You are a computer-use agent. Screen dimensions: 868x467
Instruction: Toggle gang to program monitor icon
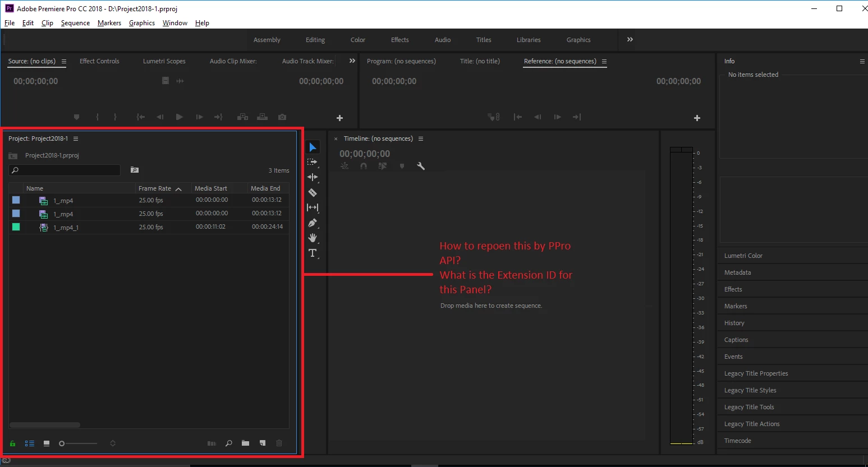(494, 117)
